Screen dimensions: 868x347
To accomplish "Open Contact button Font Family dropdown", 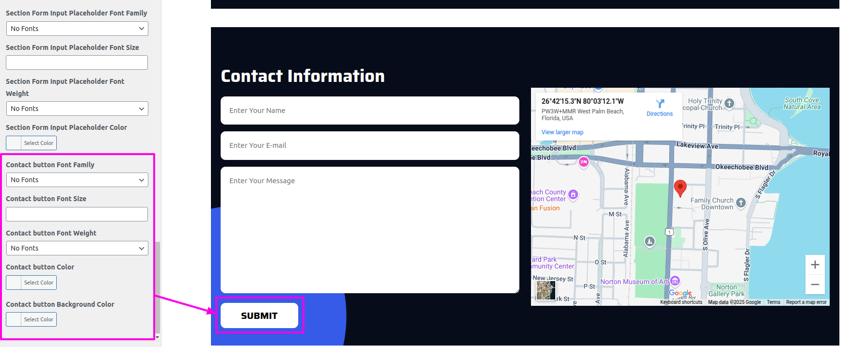I will point(77,180).
